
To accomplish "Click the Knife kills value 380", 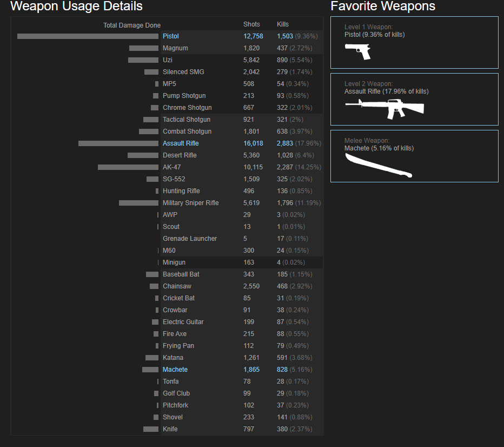I will click(x=282, y=429).
